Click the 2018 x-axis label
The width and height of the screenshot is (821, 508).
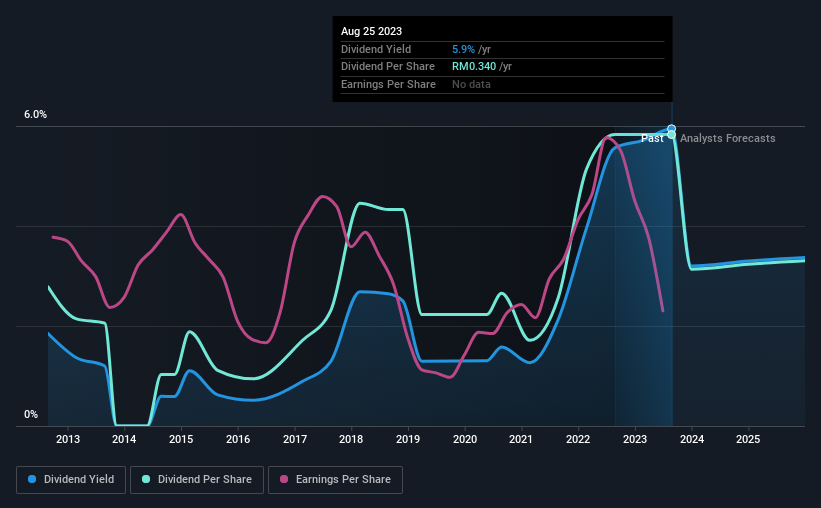351,439
